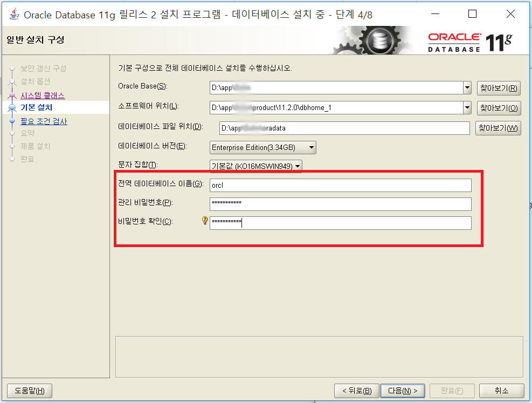The width and height of the screenshot is (532, 403).
Task: Click 찾아보기(O) browse button for software location
Action: click(x=499, y=108)
